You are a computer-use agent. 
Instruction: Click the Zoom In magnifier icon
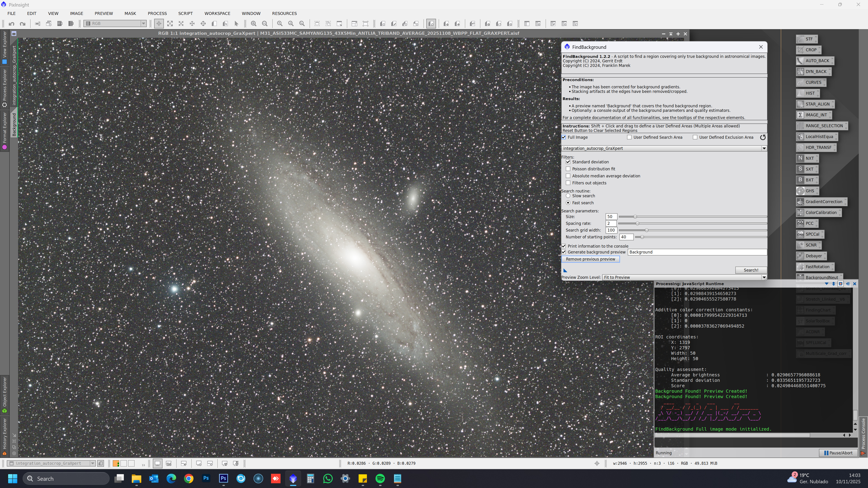(x=253, y=23)
